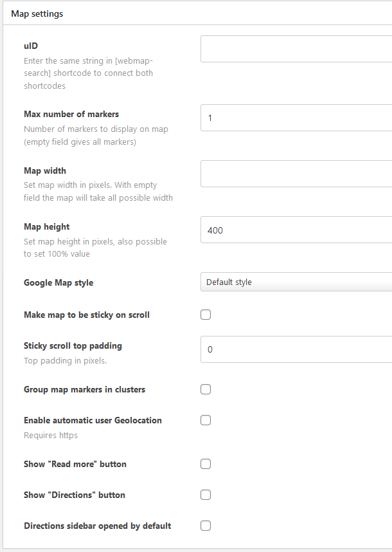
Task: Focus the uID text field
Action: point(296,49)
